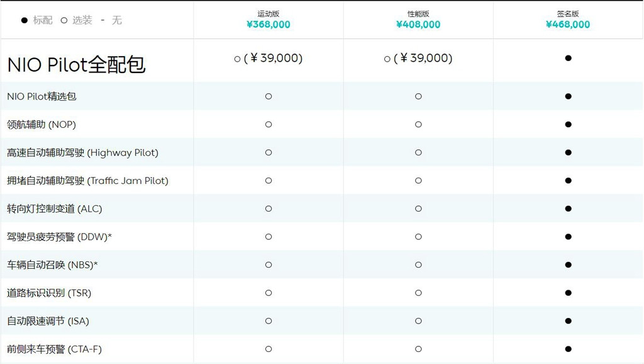The width and height of the screenshot is (644, 364).
Task: Click the 选装 legend hollow circle
Action: pos(64,20)
